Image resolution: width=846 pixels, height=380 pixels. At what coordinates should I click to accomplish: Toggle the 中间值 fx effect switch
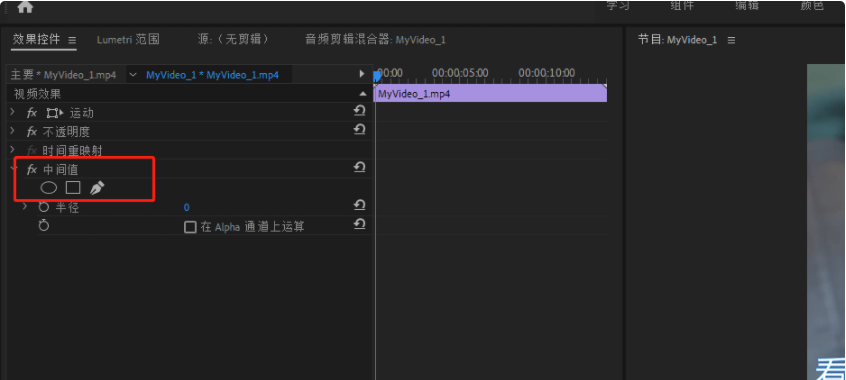point(32,169)
